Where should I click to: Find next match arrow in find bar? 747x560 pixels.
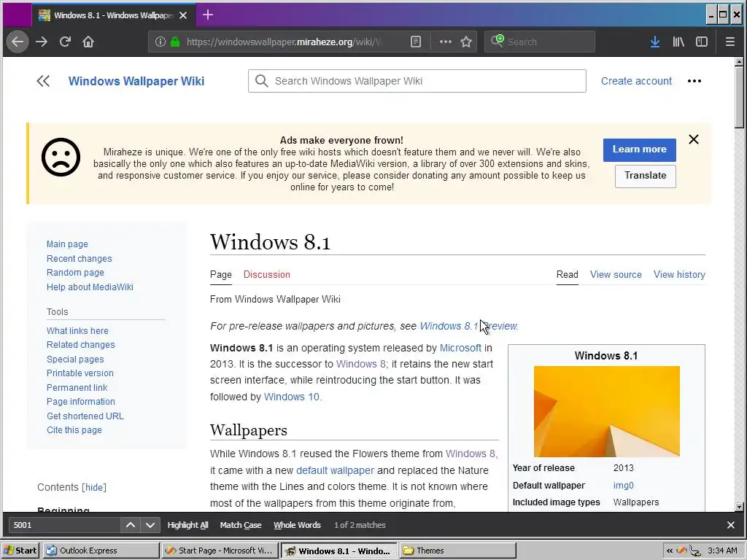point(150,525)
